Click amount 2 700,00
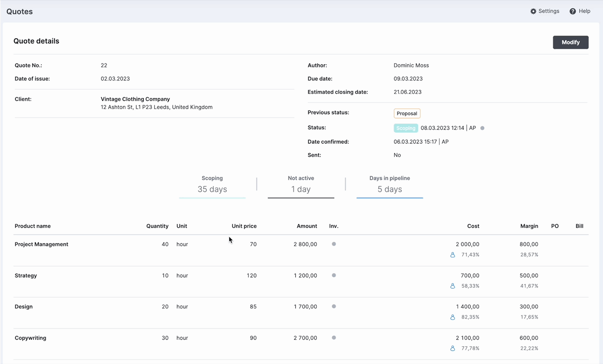The image size is (603, 364). [306, 338]
